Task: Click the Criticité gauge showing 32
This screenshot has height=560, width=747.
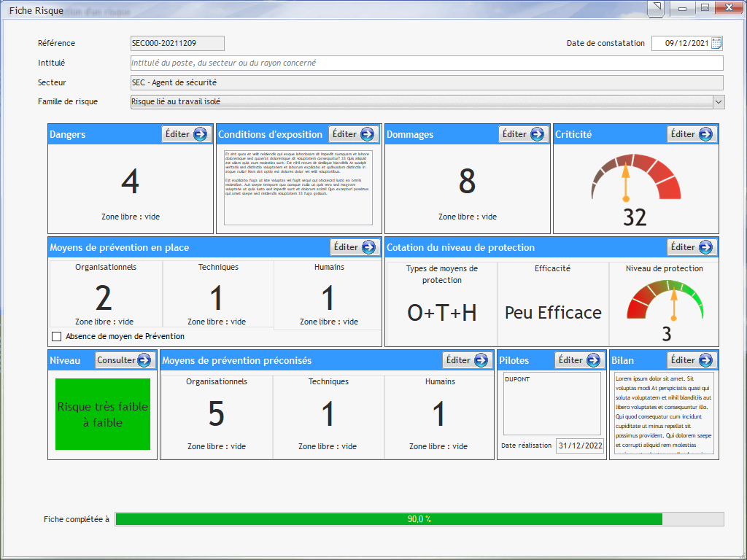Action: 635,190
